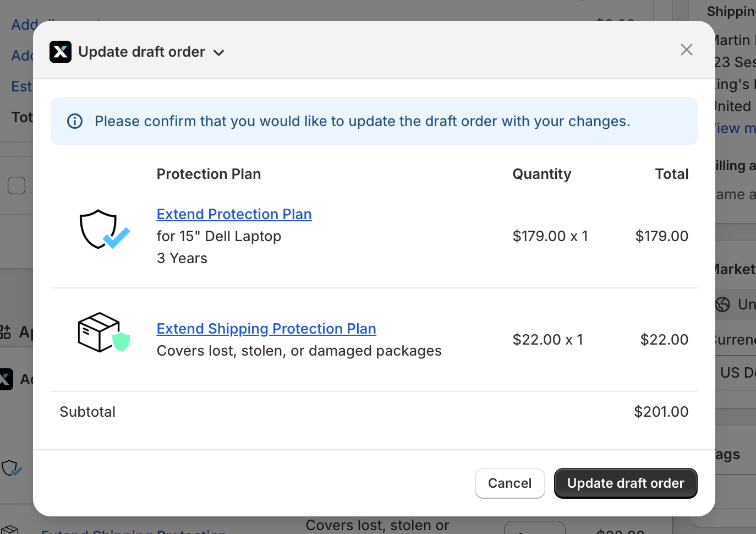Open the Extend Protection Plan link
The height and width of the screenshot is (534, 756).
pyautogui.click(x=234, y=214)
